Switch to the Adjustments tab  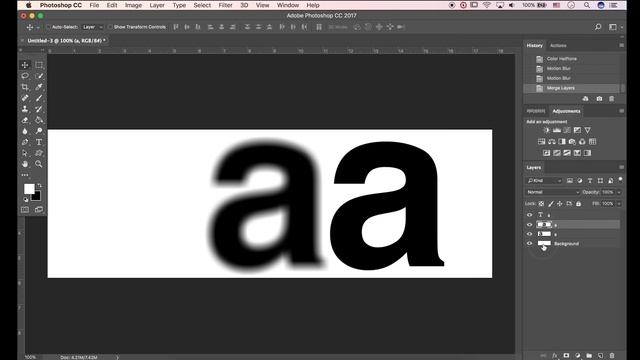(566, 111)
